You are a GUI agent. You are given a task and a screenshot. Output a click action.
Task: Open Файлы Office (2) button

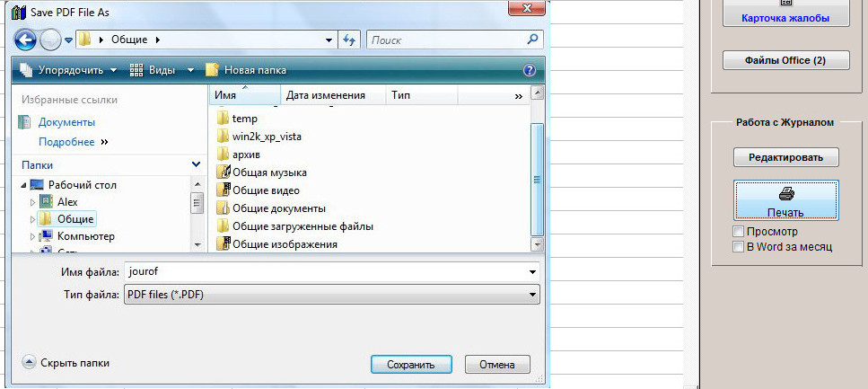coord(785,60)
